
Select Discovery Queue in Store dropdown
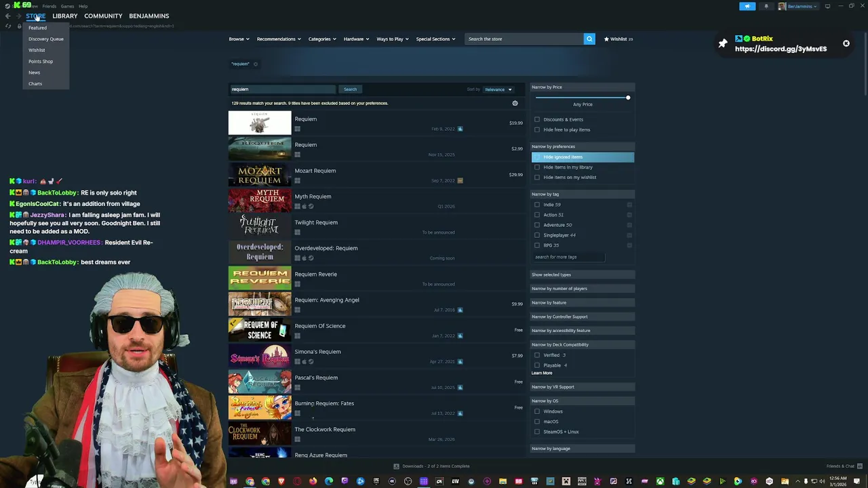[x=46, y=39]
